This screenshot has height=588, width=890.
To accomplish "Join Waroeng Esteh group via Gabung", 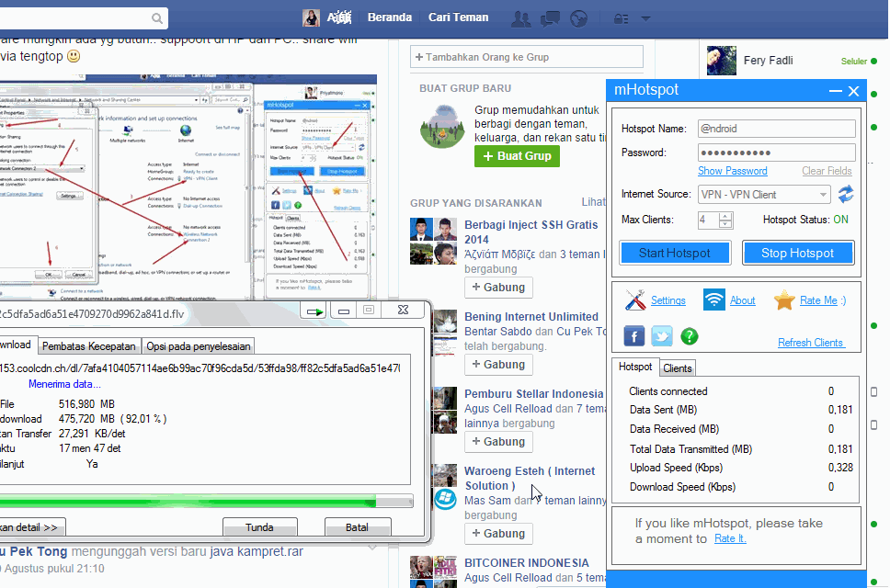I will [x=498, y=533].
